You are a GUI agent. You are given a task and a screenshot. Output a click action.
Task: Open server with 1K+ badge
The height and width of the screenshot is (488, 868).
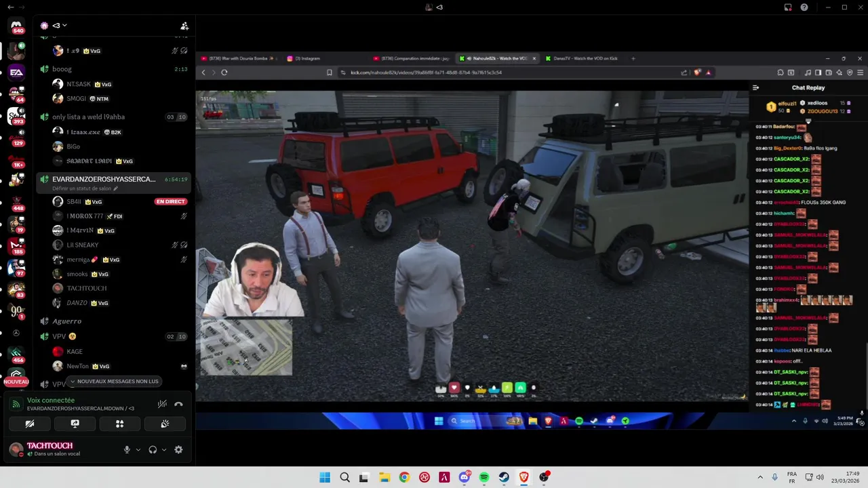[x=16, y=159]
